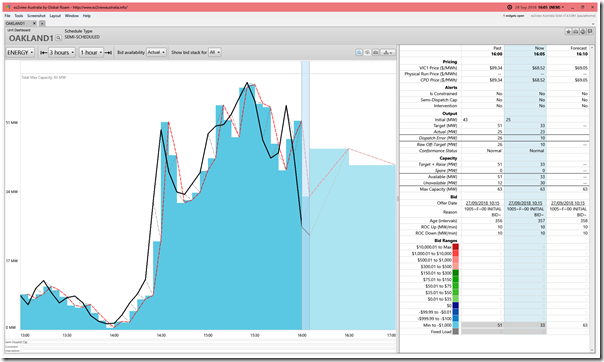
Task: Click the Dispatch Error (MW) row label
Action: tap(438, 138)
